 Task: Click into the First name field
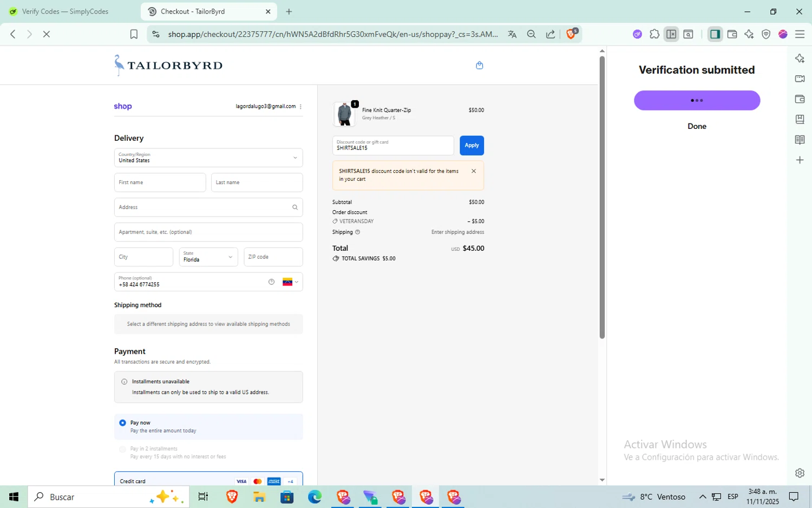[x=160, y=183]
